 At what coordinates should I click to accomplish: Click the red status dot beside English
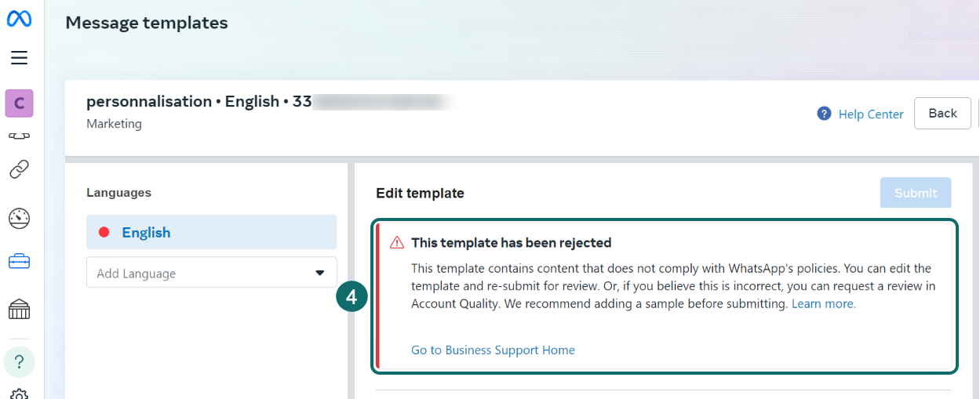click(x=104, y=232)
